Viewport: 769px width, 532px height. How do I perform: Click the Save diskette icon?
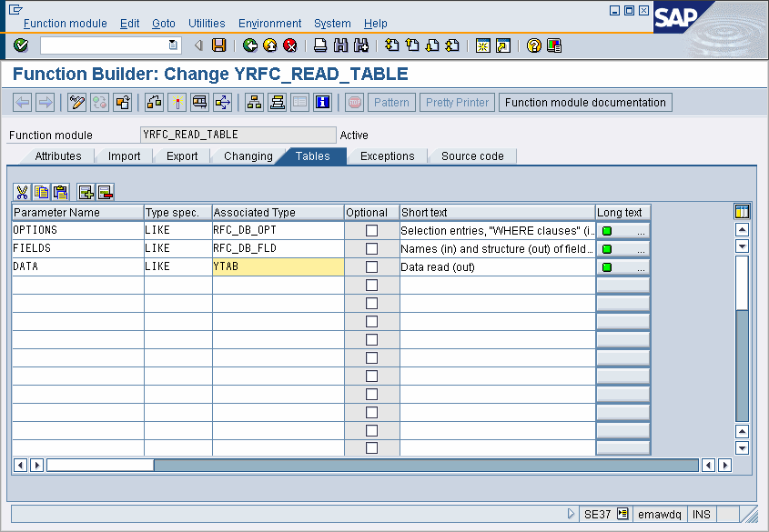[x=218, y=45]
